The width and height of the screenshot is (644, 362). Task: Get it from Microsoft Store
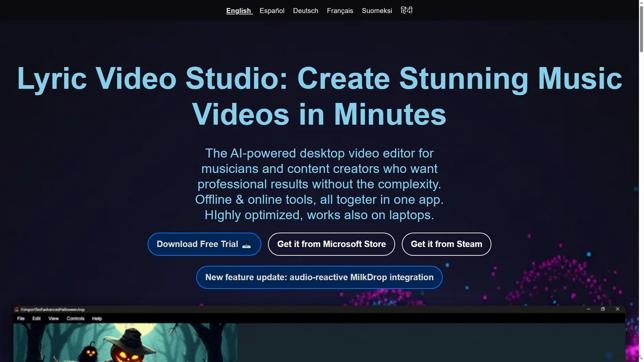tap(331, 244)
